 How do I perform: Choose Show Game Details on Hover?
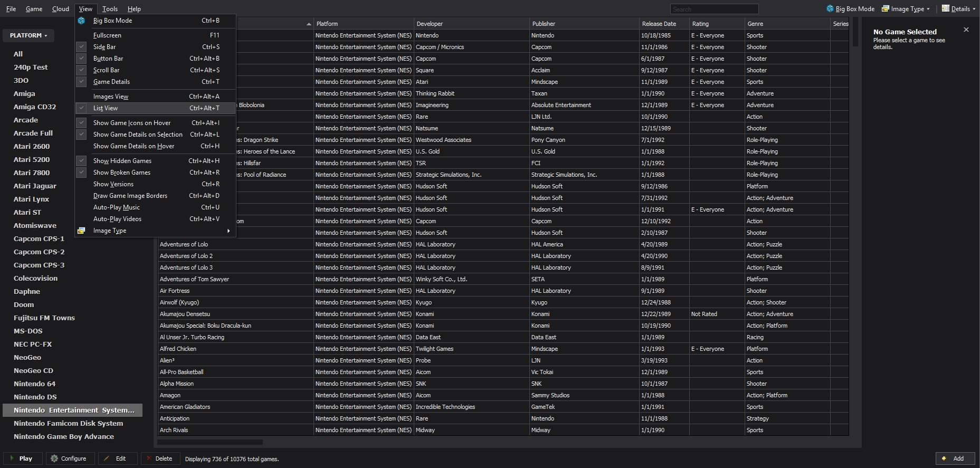[156, 146]
